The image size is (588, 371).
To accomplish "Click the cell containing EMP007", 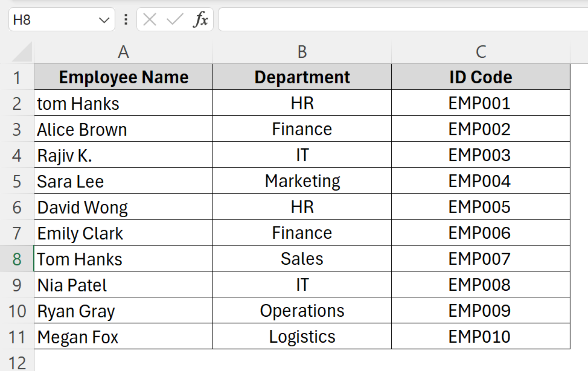I will [x=480, y=259].
